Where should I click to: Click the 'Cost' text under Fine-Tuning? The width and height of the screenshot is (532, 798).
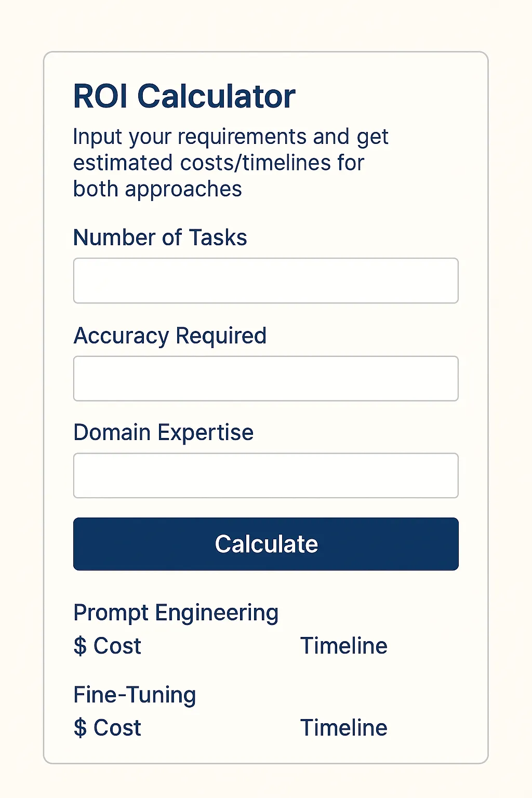point(117,728)
